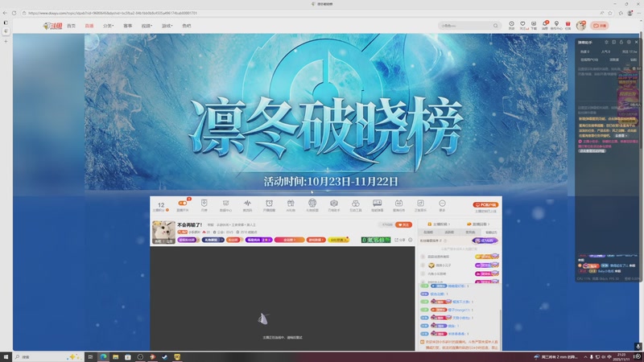Viewport: 644px width, 362px height.
Task: Close the danmu helper panel
Action: 636,43
